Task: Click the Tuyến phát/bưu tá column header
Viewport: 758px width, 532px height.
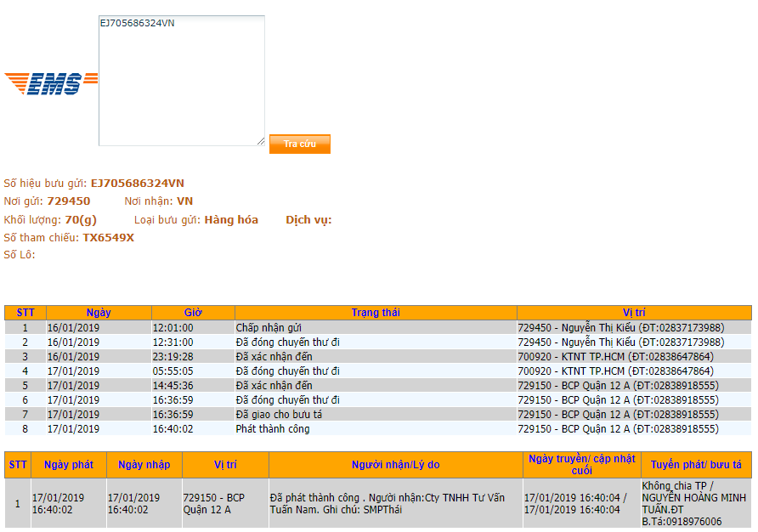Action: coord(696,465)
